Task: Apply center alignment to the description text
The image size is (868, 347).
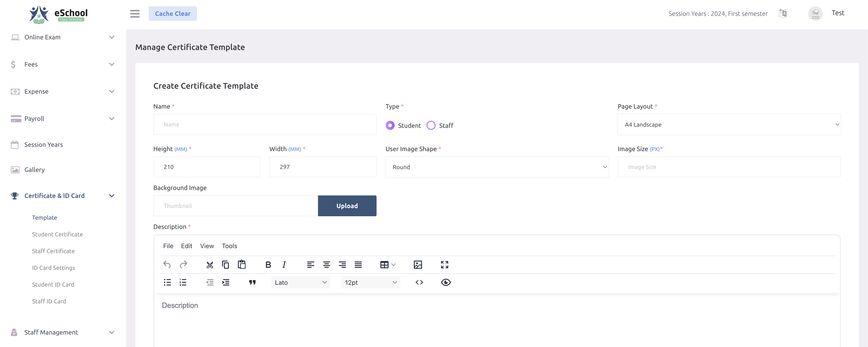Action: (x=327, y=264)
